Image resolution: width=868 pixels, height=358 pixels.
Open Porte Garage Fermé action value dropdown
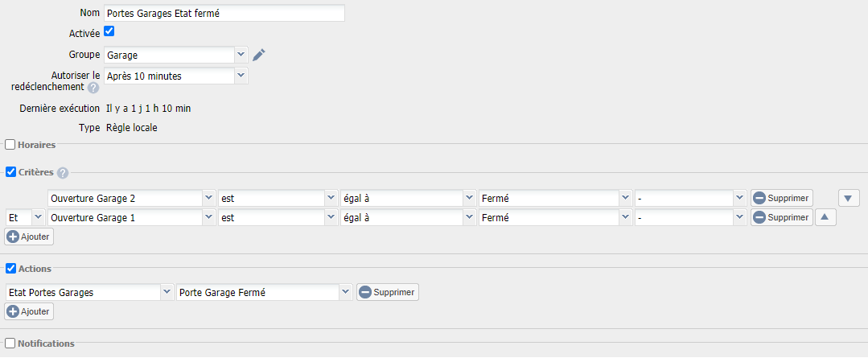click(x=264, y=292)
